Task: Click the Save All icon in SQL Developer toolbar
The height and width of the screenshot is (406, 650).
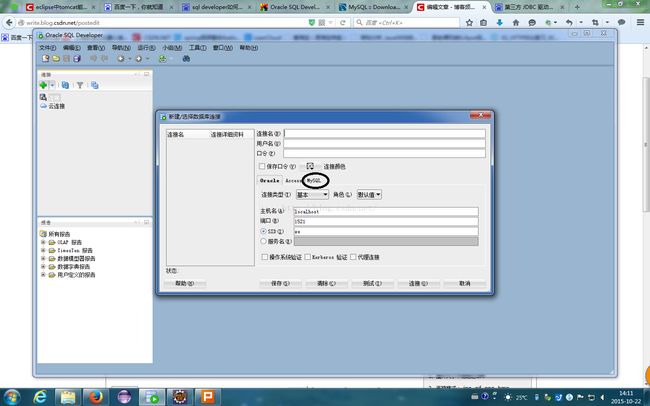Action: 77,59
